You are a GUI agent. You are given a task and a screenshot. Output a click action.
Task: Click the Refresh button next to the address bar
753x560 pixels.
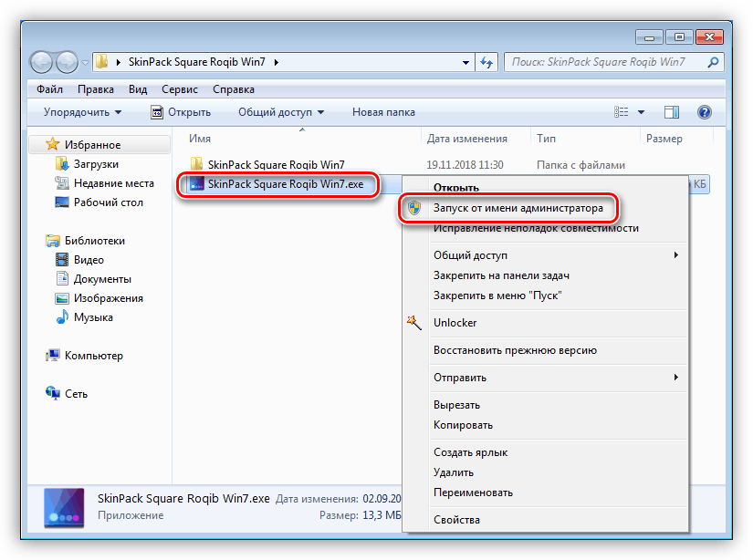tap(486, 62)
